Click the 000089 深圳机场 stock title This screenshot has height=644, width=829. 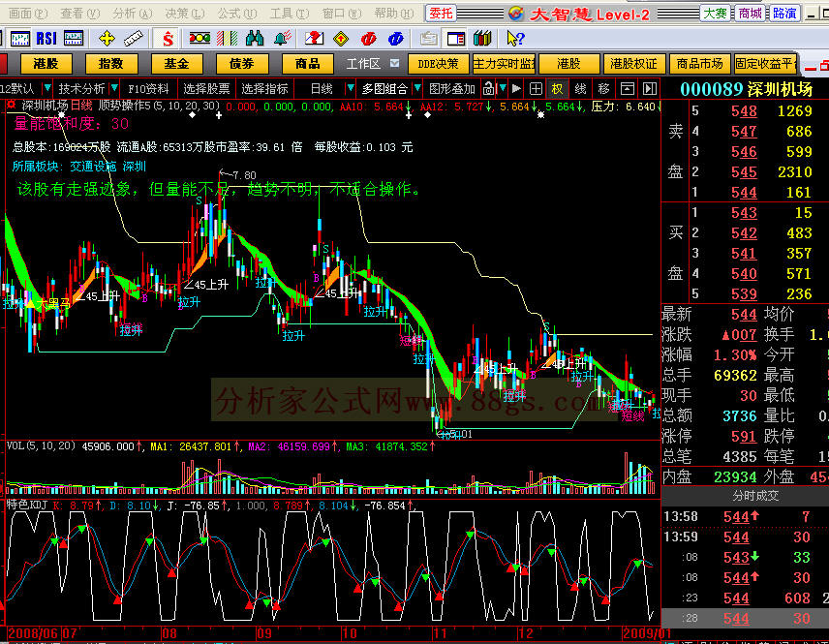[746, 89]
